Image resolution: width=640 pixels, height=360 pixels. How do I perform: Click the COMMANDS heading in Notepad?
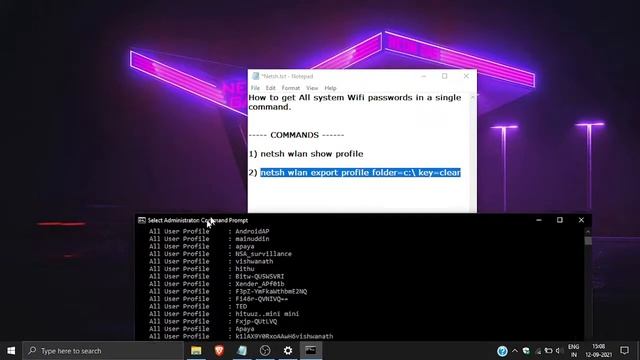[x=296, y=135]
